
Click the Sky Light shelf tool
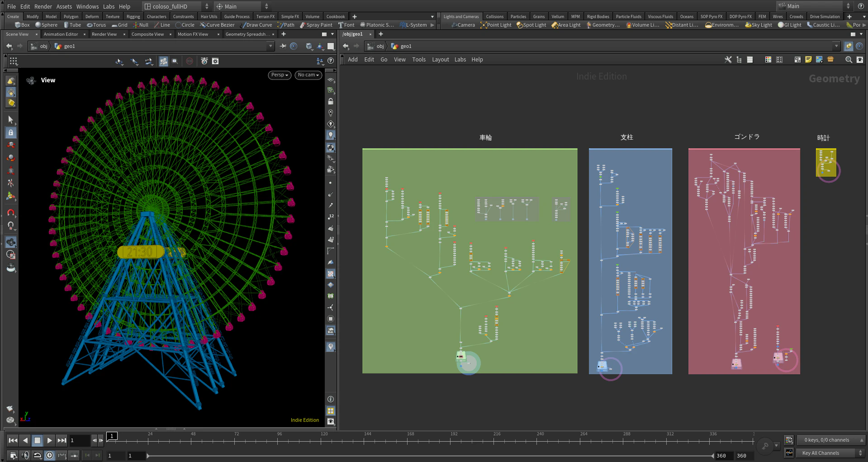coord(759,25)
